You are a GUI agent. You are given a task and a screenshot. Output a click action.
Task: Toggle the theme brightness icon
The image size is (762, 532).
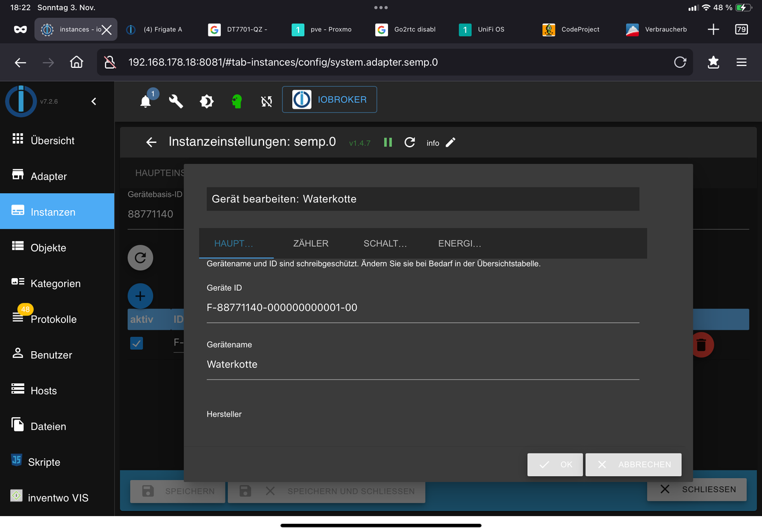[206, 101]
